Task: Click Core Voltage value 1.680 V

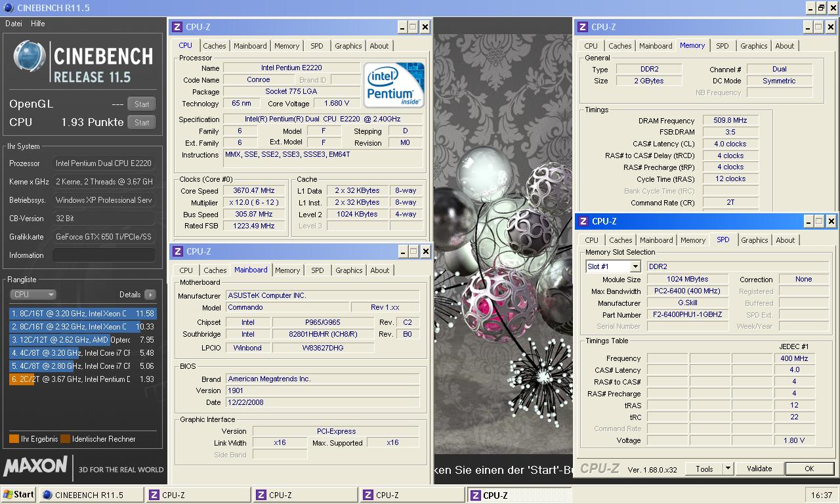Action: tap(337, 104)
